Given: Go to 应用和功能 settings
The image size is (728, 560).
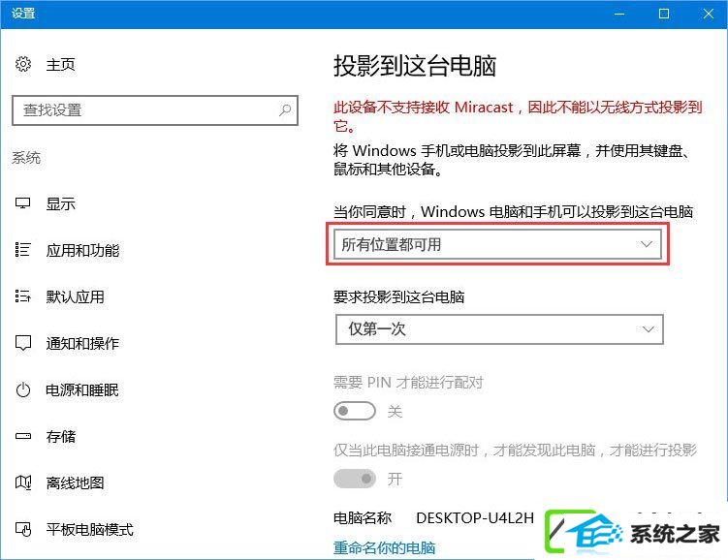Looking at the screenshot, I should 82,251.
